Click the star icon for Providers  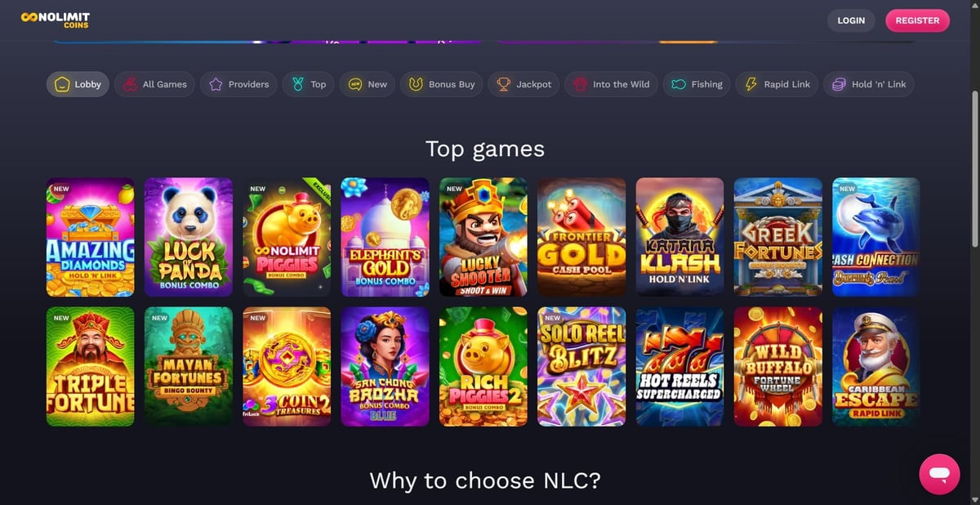pyautogui.click(x=216, y=84)
